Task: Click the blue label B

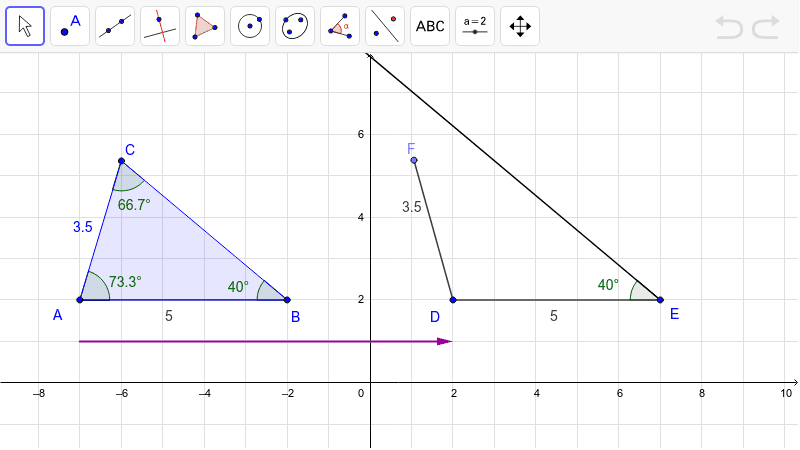Action: (295, 317)
